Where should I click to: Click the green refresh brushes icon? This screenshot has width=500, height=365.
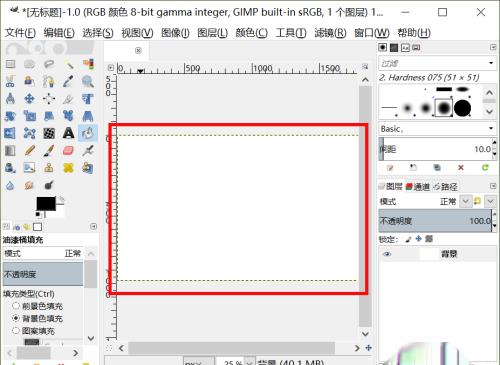[485, 167]
